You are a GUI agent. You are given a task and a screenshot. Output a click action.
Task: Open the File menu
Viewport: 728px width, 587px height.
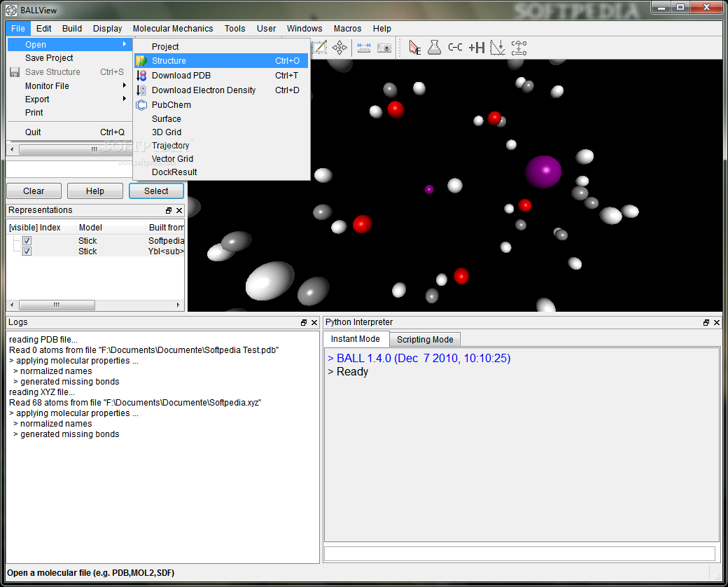18,28
